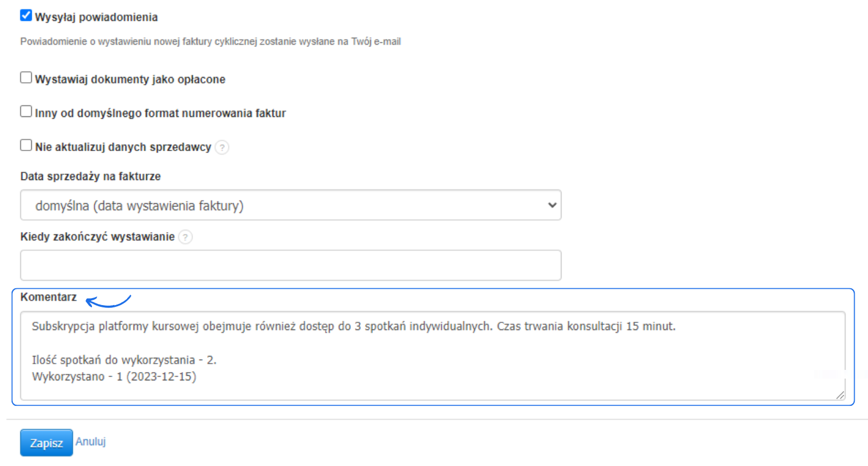The height and width of the screenshot is (466, 868).
Task: Click help icon beside Nie aktualizuj danych sprzedawcy
Action: (222, 148)
